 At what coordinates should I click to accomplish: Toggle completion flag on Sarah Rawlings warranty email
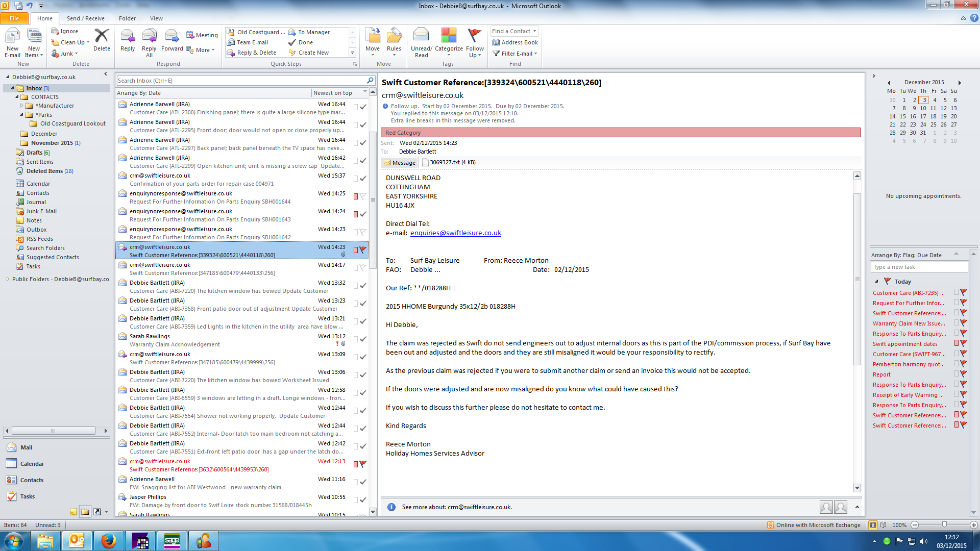tap(363, 339)
